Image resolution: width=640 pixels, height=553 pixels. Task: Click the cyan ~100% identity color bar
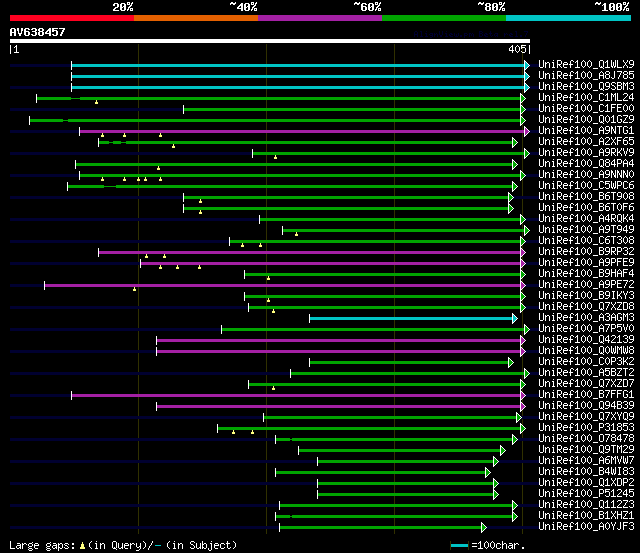[569, 18]
